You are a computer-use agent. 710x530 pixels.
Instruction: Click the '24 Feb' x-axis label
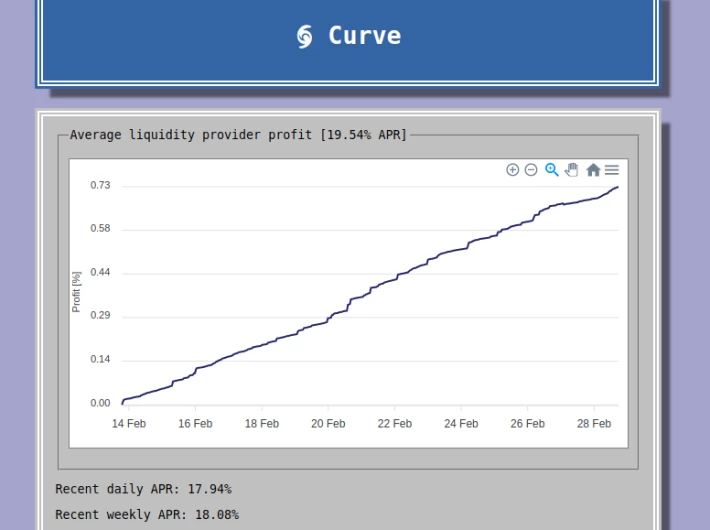(461, 424)
